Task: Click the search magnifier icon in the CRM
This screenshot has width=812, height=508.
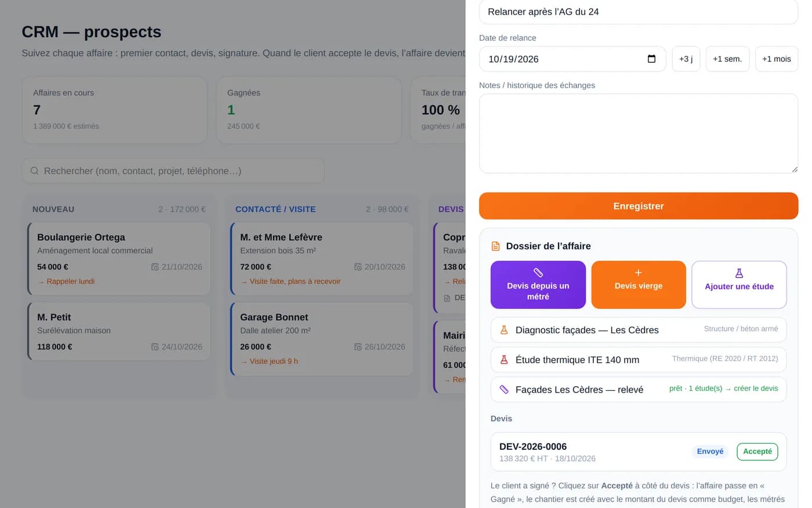Action: (35, 171)
